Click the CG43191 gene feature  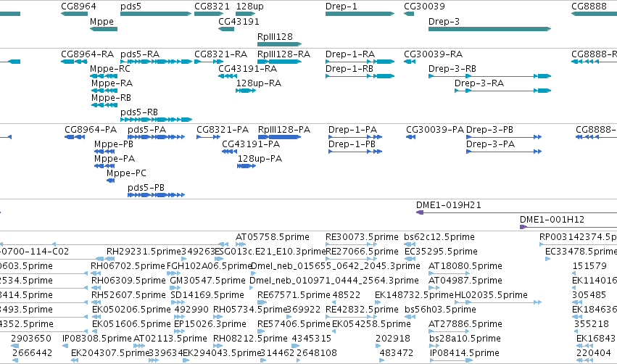(x=226, y=29)
